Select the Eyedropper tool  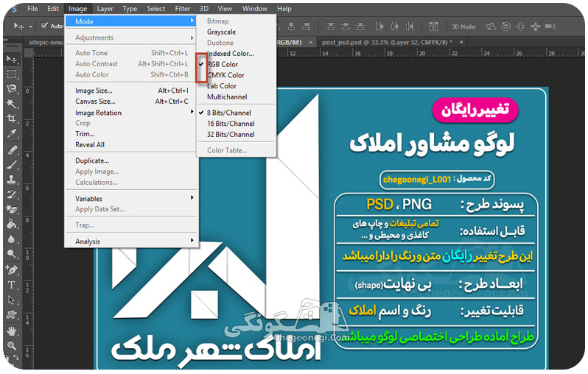click(12, 134)
